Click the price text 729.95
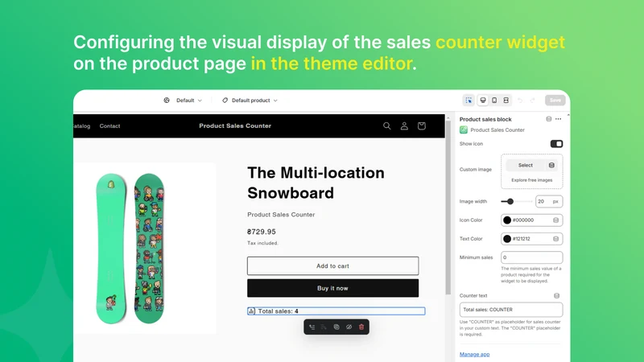Screen dimensions: 644x362 pos(261,232)
